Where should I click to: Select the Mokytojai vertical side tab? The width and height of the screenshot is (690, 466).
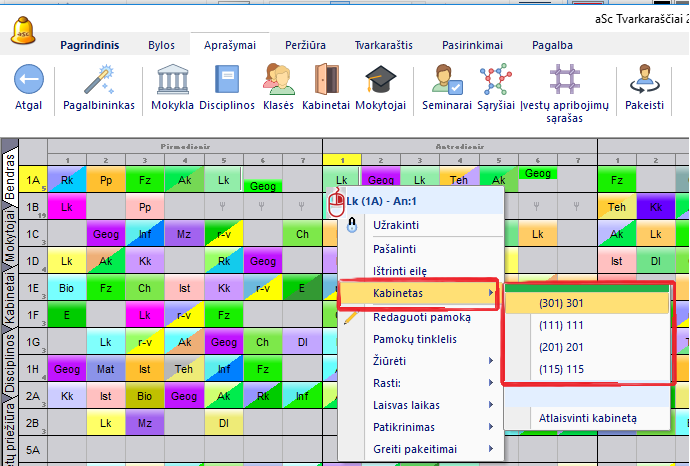[9, 233]
